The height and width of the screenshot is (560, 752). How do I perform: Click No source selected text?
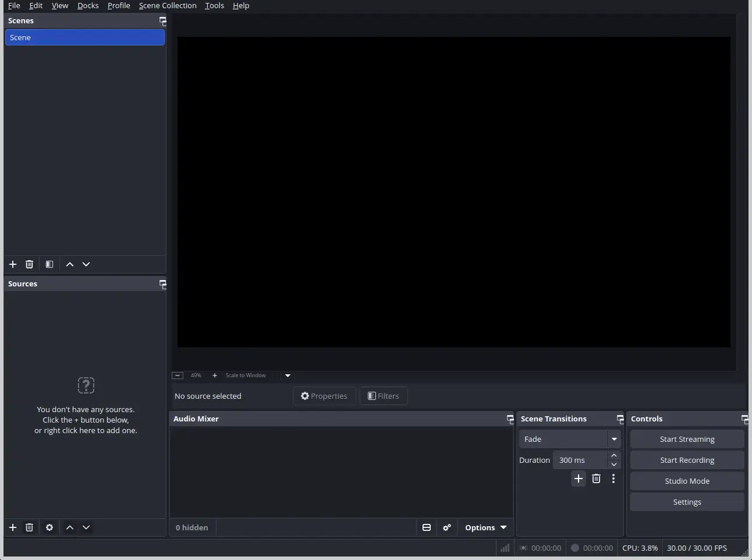208,396
